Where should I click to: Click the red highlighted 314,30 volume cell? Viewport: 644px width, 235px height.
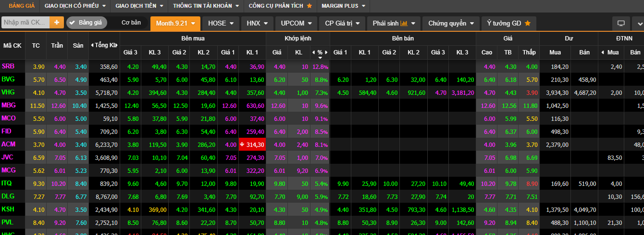tap(252, 144)
